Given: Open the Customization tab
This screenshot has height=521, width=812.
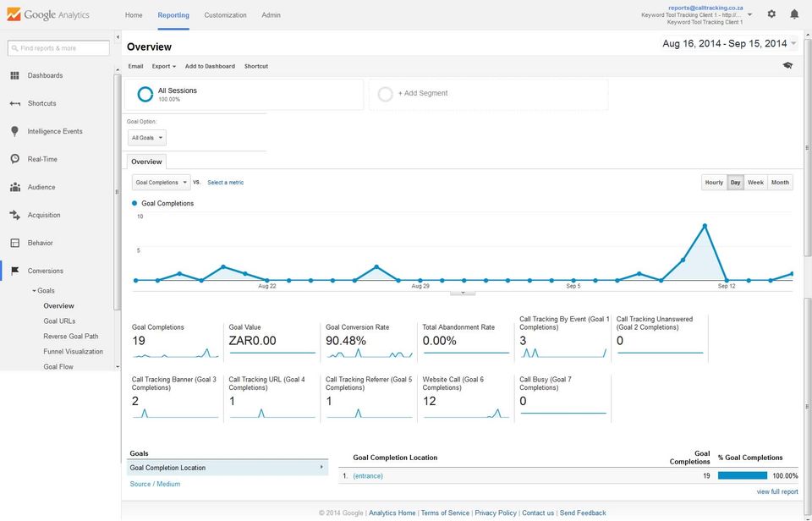Looking at the screenshot, I should (x=225, y=15).
